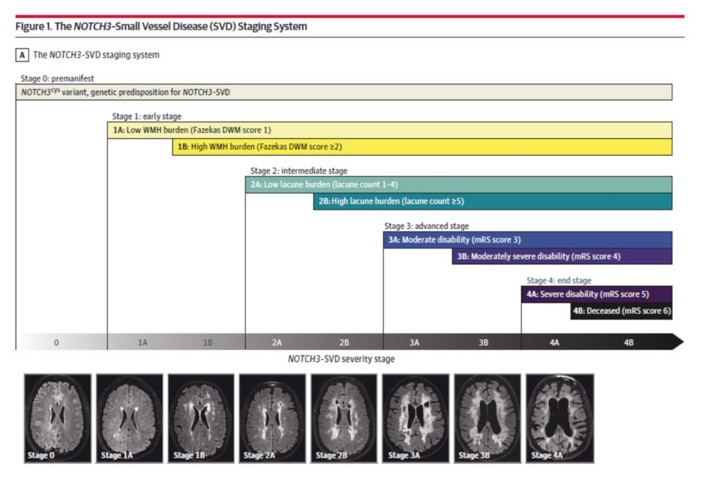The height and width of the screenshot is (488, 720).
Task: Click the '3A: Moderate disability' blue bar
Action: (x=528, y=240)
